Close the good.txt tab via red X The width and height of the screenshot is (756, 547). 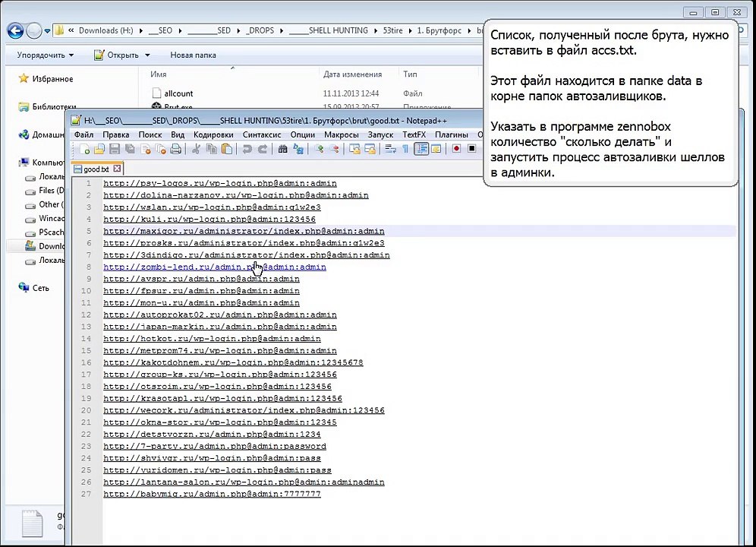coord(117,169)
